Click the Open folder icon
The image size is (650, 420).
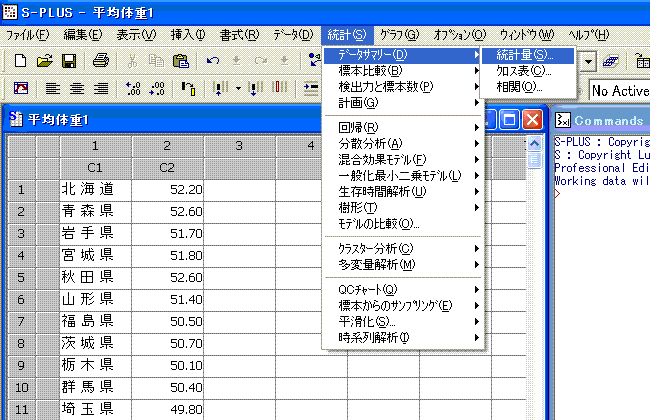(x=44, y=61)
